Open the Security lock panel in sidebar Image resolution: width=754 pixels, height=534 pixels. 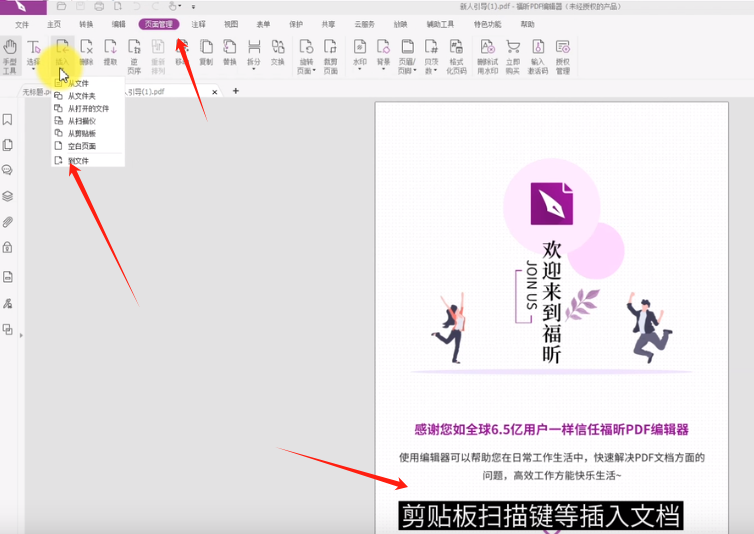[x=7, y=247]
